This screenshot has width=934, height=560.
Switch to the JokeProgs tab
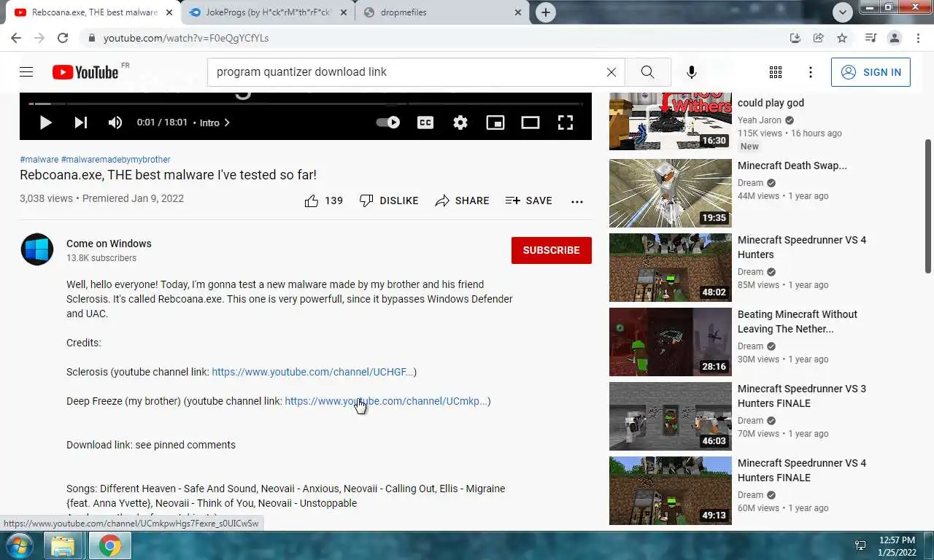point(266,12)
